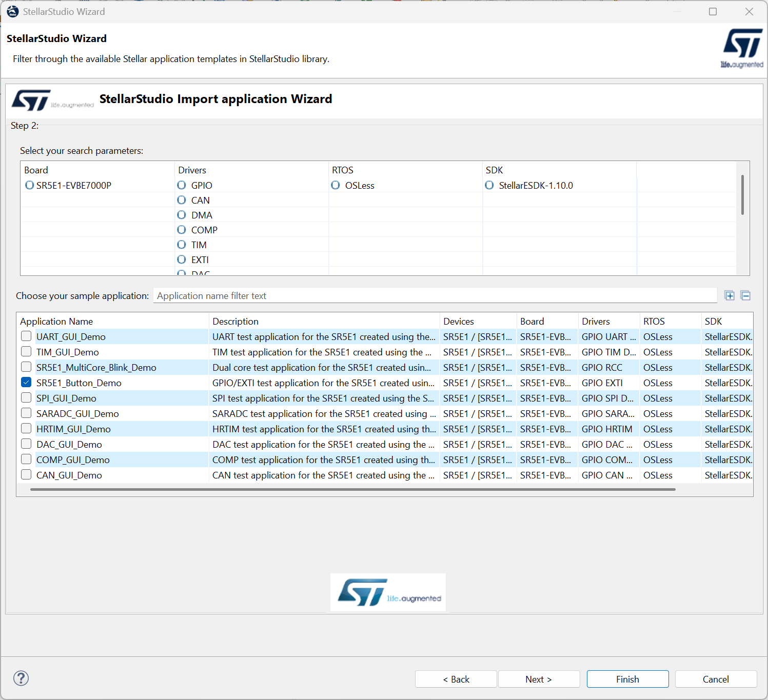
Task: Click the RTOS column header in application table
Action: [671, 321]
